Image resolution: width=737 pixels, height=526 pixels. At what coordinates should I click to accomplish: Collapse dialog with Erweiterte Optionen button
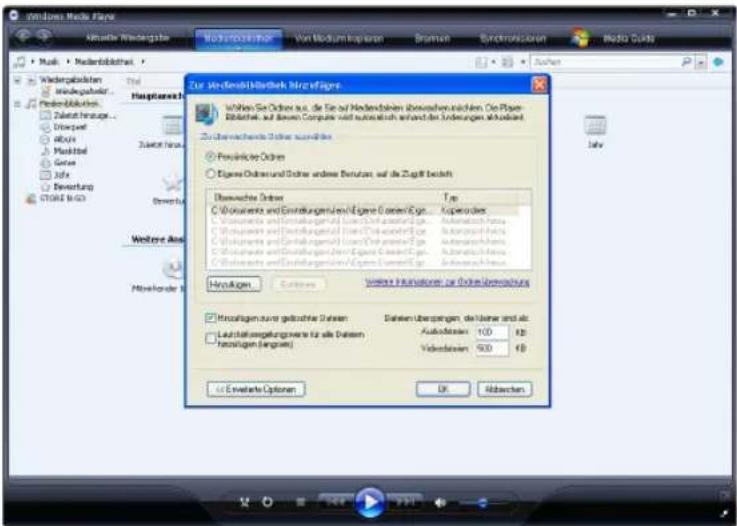256,389
